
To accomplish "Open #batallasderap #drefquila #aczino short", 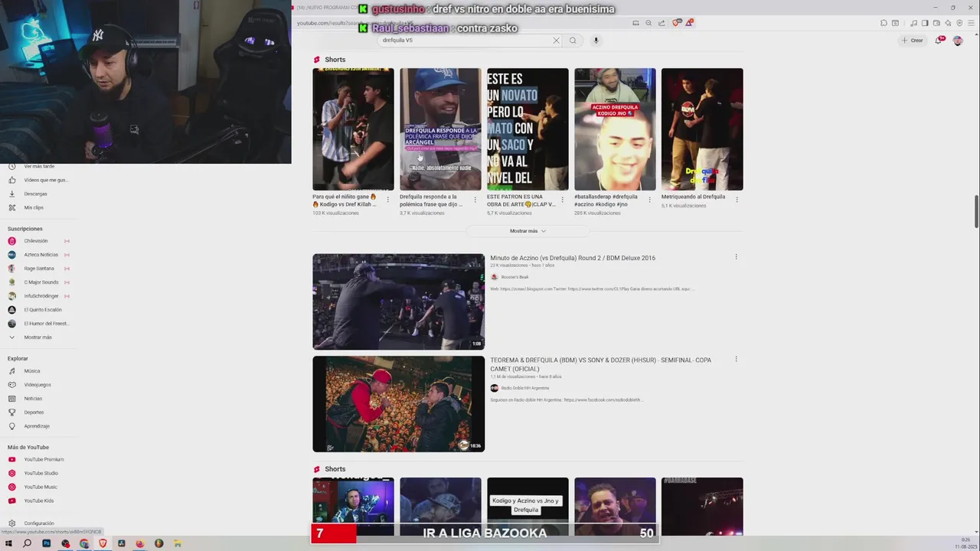I will click(615, 129).
